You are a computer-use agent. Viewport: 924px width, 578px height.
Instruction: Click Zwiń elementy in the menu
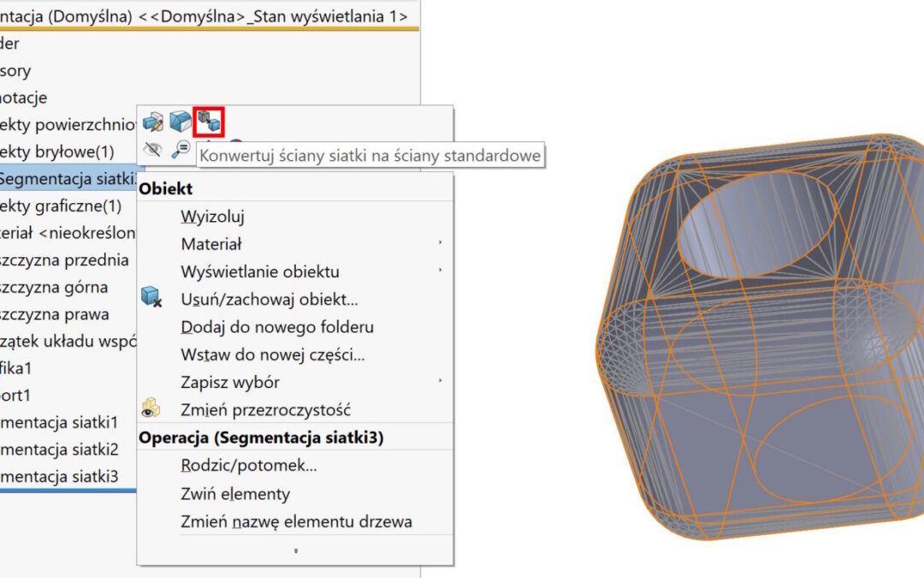coord(235,494)
